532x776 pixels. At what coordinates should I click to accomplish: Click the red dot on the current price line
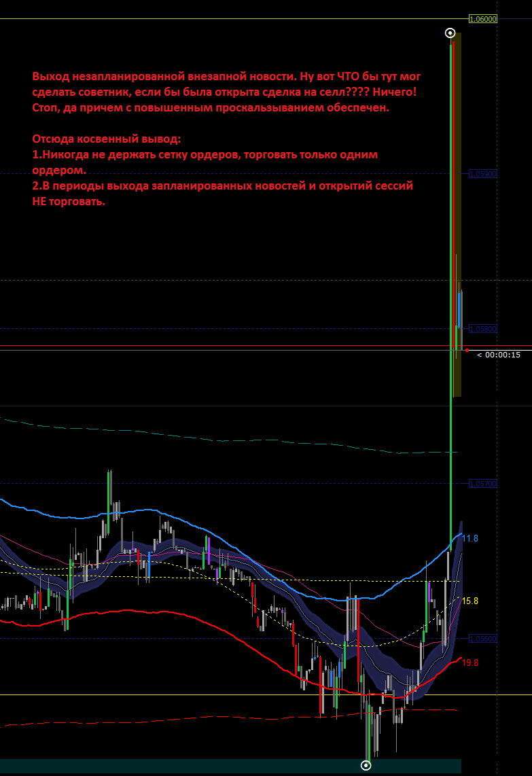(x=467, y=351)
